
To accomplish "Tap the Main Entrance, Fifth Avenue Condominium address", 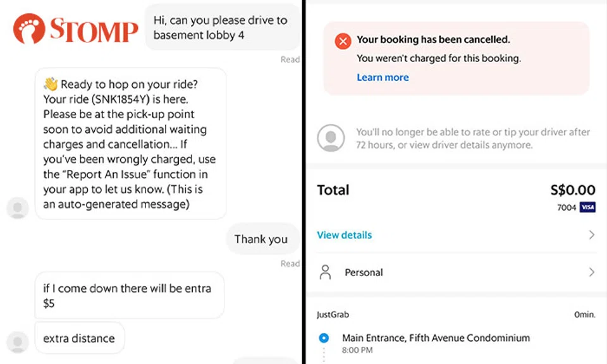I will coord(436,337).
